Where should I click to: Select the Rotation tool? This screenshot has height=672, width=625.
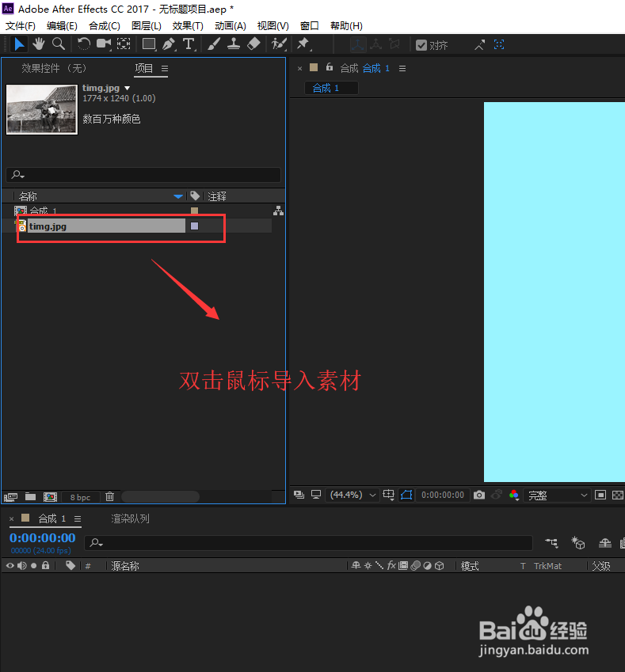84,44
